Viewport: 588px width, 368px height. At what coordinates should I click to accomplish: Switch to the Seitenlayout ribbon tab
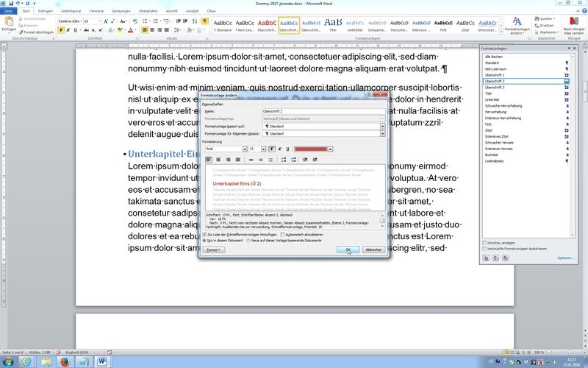tap(71, 13)
